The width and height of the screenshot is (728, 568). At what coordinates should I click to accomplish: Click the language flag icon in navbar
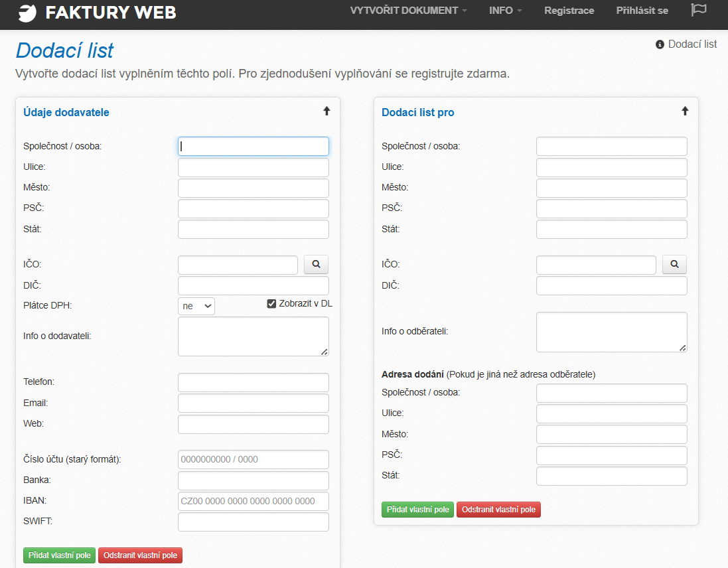pyautogui.click(x=698, y=10)
